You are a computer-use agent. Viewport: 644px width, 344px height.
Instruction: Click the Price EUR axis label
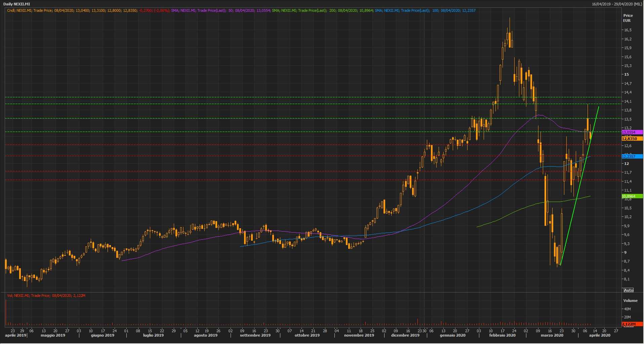[x=628, y=18]
